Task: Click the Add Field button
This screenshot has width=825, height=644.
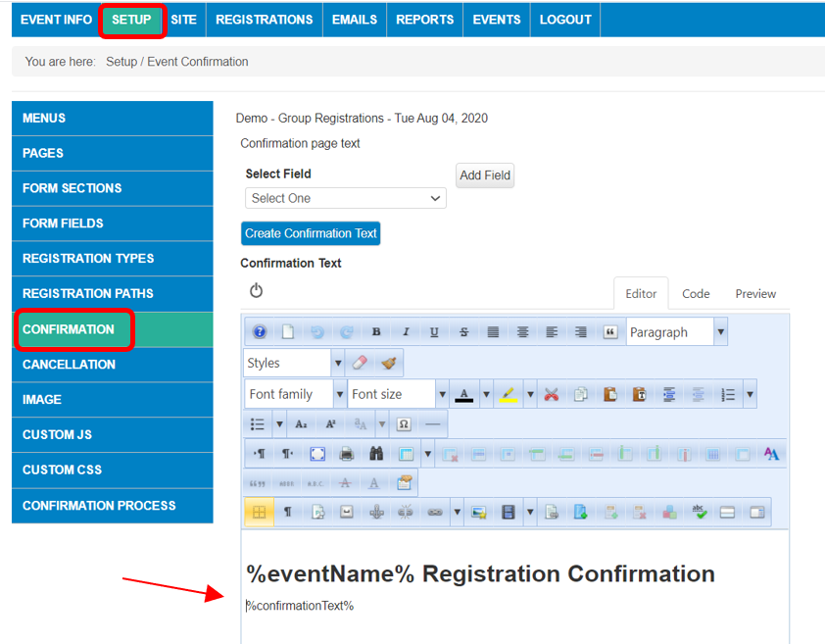Action: (x=485, y=175)
